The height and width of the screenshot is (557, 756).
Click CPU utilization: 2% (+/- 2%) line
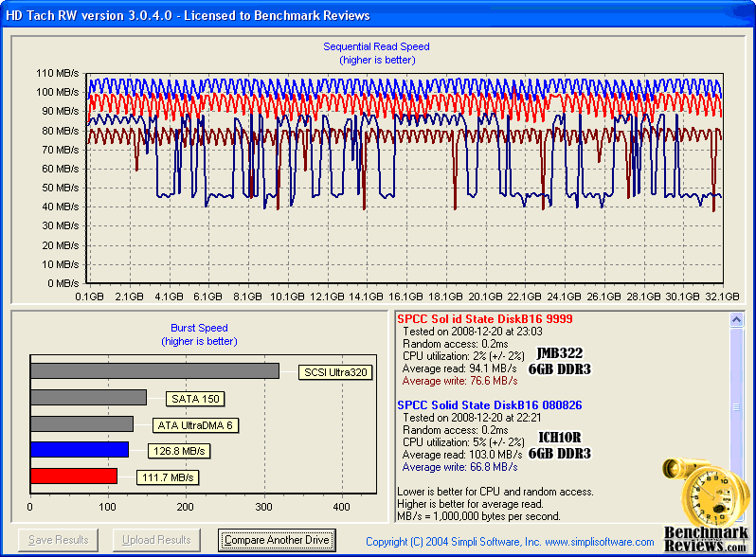click(x=463, y=356)
